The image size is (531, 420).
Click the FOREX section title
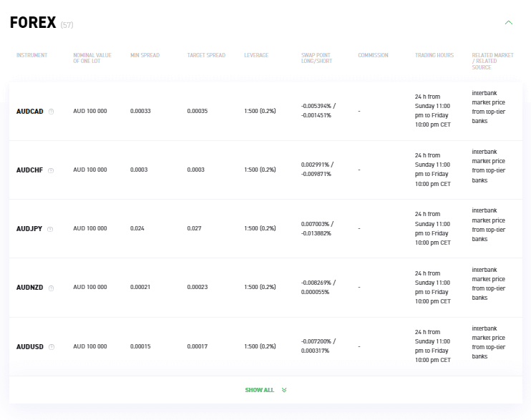33,23
